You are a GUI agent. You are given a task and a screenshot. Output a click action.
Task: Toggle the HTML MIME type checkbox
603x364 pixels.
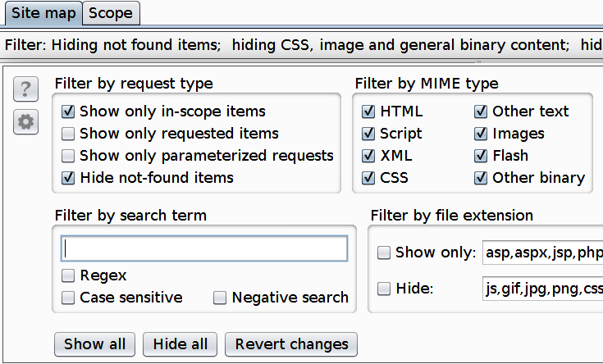[x=368, y=111]
